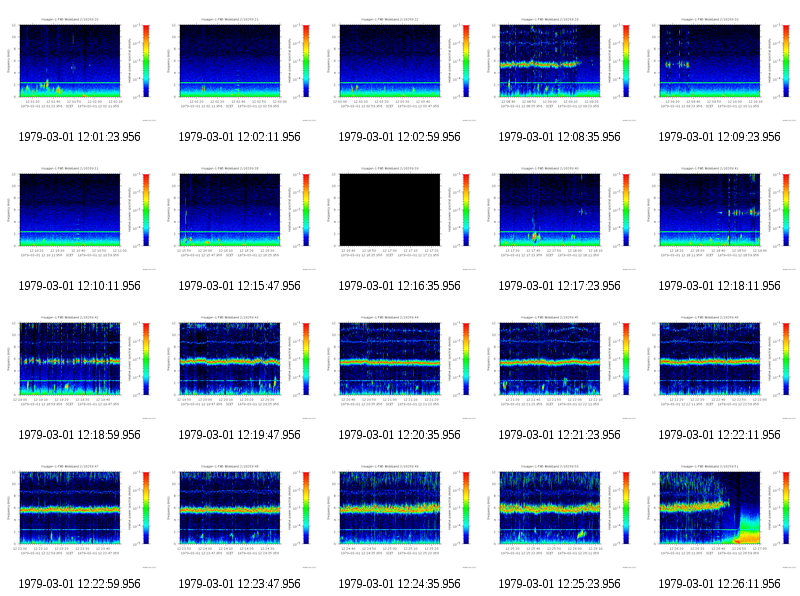This screenshot has width=800, height=596.
Task: Click the caption 1979-03-01 12:08:35.956
Action: pyautogui.click(x=560, y=137)
